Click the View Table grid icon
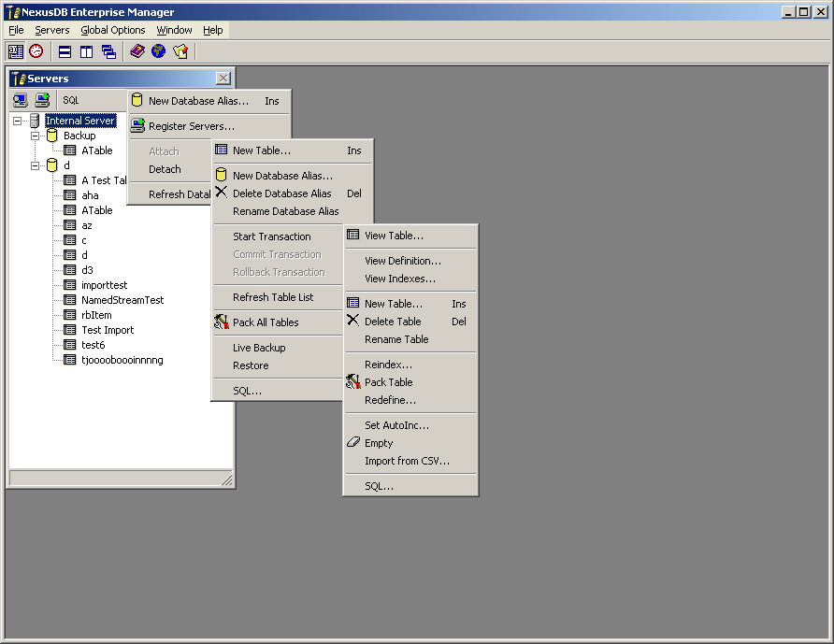 coord(353,235)
